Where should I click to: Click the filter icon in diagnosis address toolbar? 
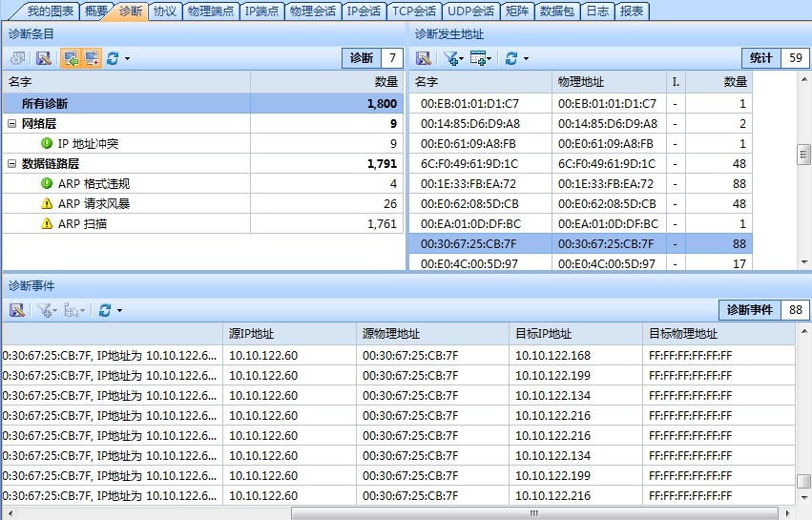pos(451,58)
